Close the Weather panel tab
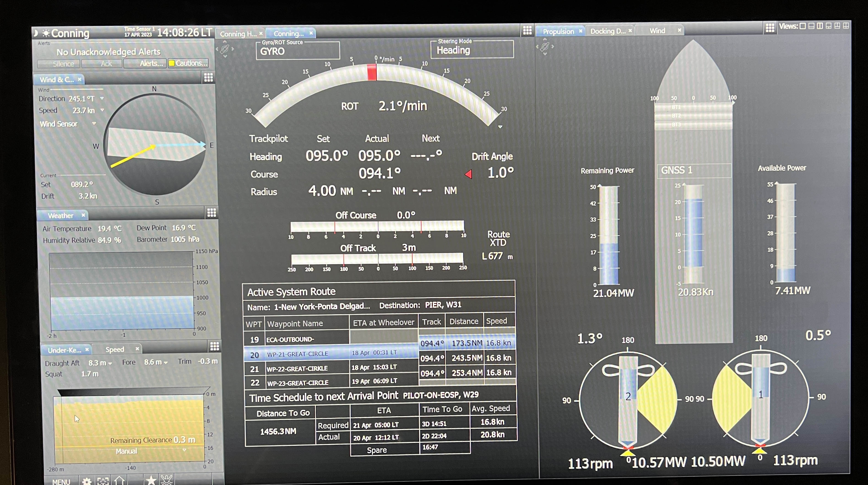Image resolution: width=868 pixels, height=485 pixels. pyautogui.click(x=83, y=215)
